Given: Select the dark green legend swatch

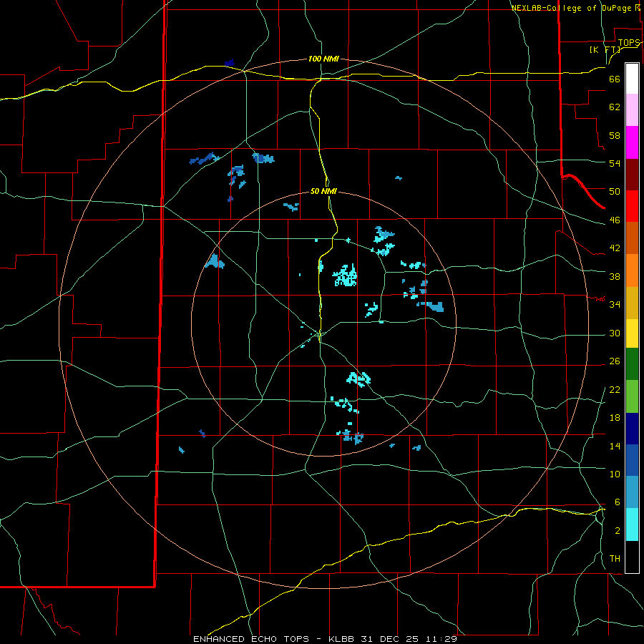Looking at the screenshot, I should (632, 364).
